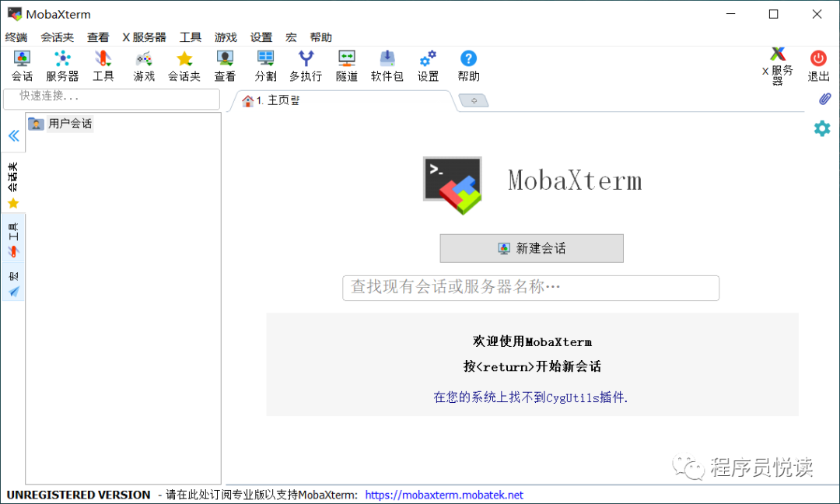This screenshot has height=504, width=840.
Task: Open the 会话夹 star toolbar icon
Action: 184,66
